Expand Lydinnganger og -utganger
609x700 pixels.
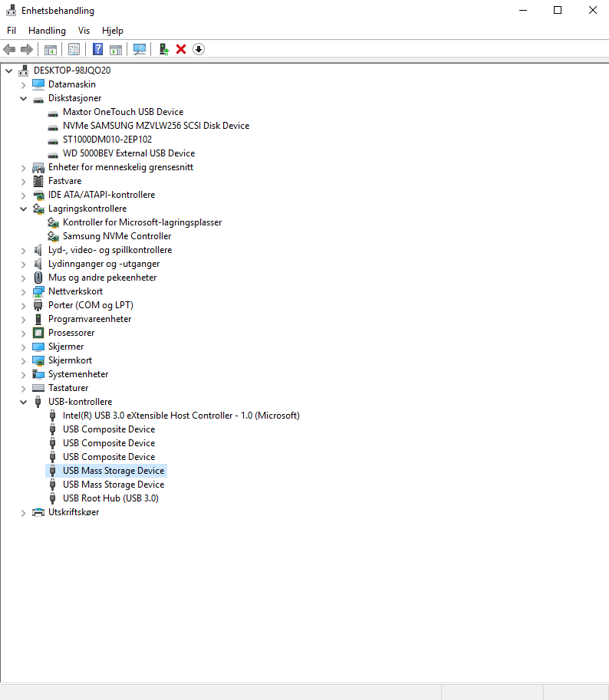[x=23, y=264]
